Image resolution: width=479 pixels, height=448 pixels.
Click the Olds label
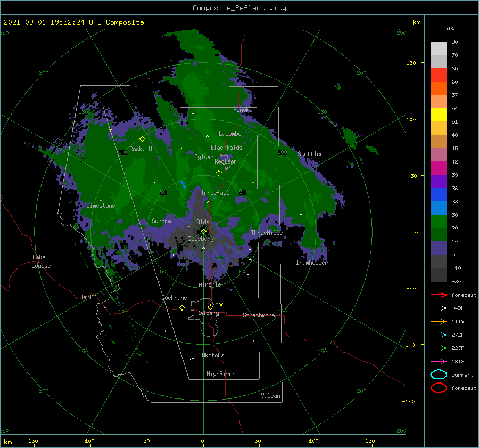coord(203,222)
